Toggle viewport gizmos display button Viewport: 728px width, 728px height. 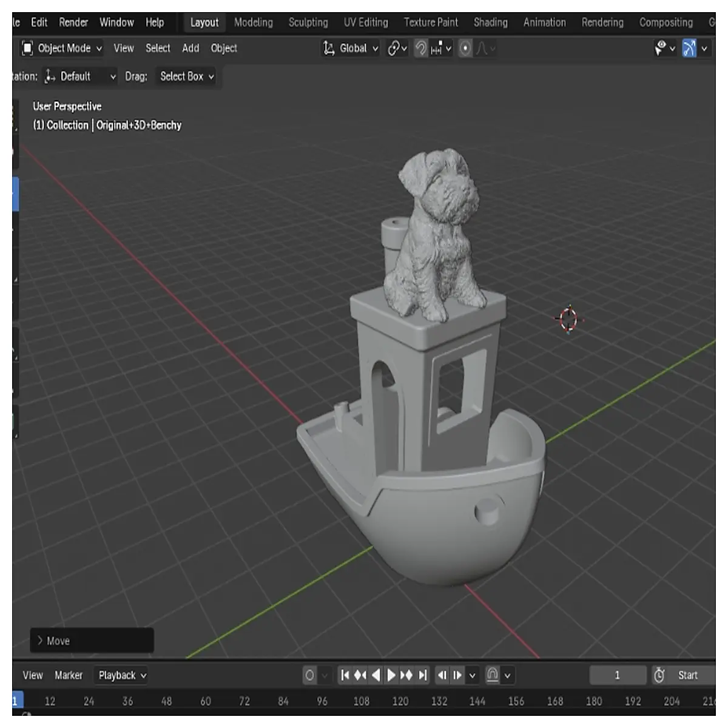pos(689,48)
